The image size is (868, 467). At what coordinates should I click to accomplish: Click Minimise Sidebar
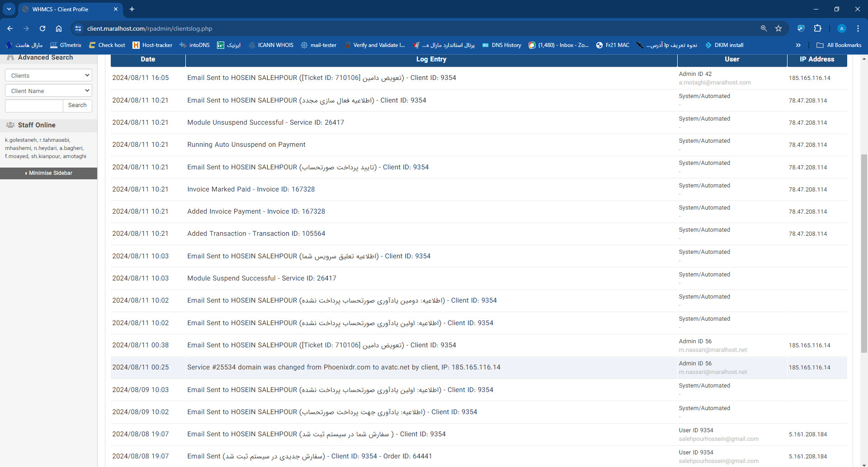[x=49, y=173]
